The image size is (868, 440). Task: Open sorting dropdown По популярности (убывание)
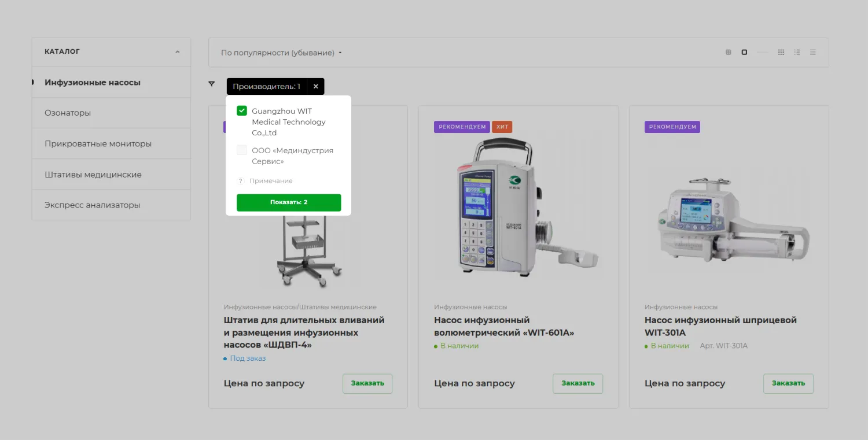281,53
